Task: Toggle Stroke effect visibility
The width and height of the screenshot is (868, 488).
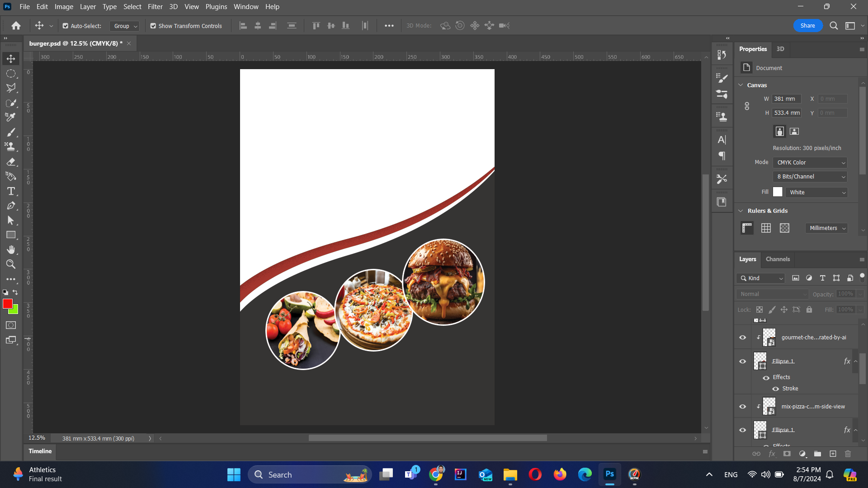Action: pyautogui.click(x=776, y=389)
